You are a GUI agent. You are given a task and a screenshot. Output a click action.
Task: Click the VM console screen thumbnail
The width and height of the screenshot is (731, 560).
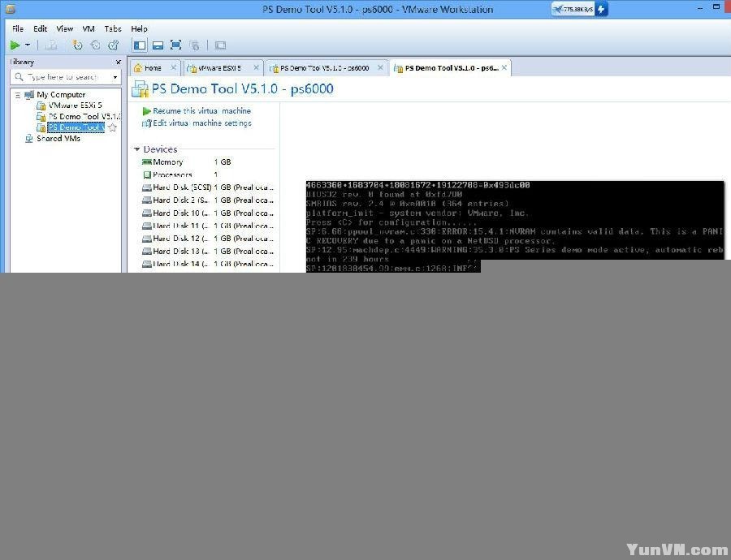coord(515,226)
